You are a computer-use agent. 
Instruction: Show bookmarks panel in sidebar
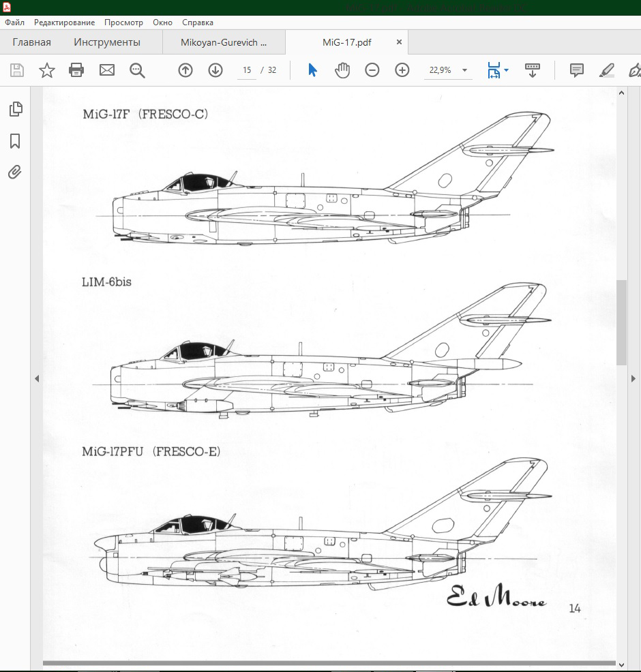click(x=15, y=141)
